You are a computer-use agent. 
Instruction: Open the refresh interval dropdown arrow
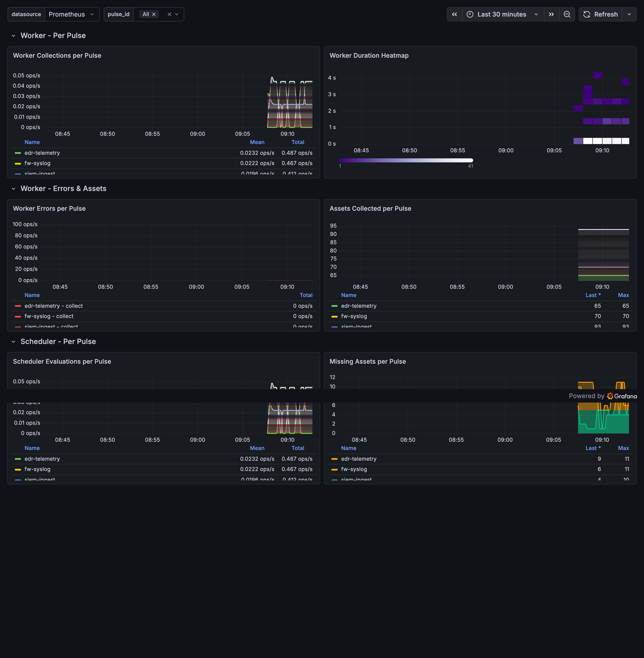629,14
